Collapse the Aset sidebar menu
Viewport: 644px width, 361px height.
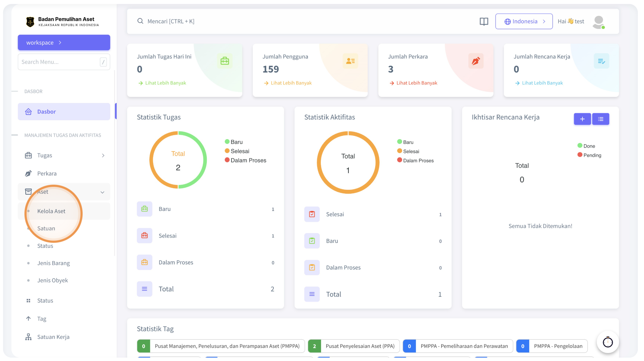tap(64, 192)
